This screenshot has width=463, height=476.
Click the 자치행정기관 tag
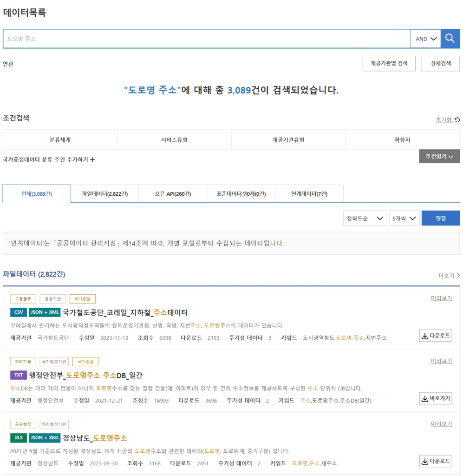[54, 424]
